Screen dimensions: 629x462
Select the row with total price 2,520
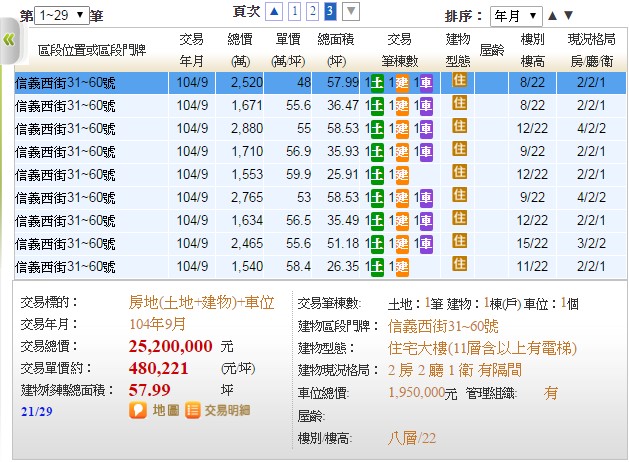tap(320, 83)
